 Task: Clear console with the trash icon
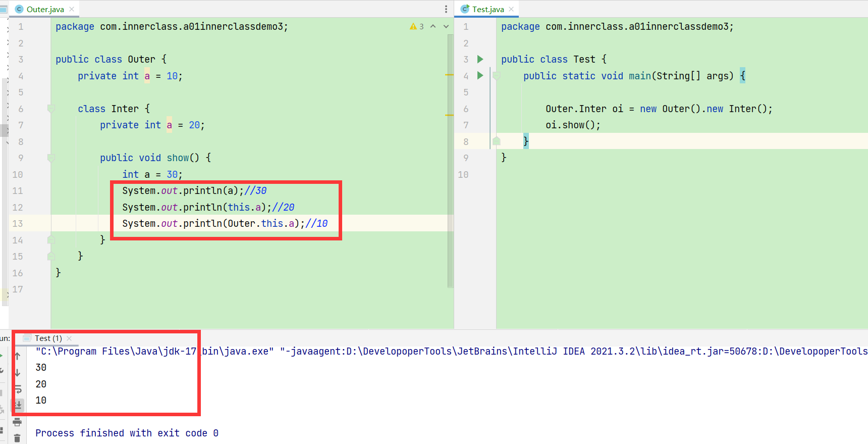tap(18, 438)
